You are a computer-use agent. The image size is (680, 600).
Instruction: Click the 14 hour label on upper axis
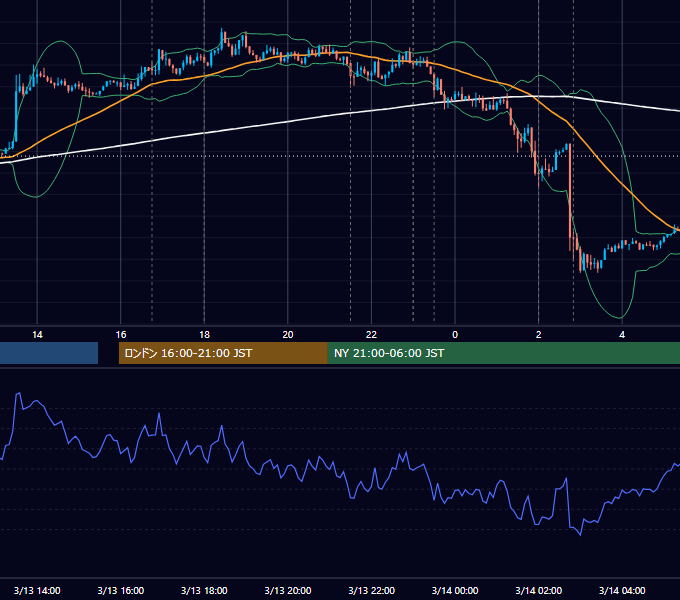click(37, 335)
